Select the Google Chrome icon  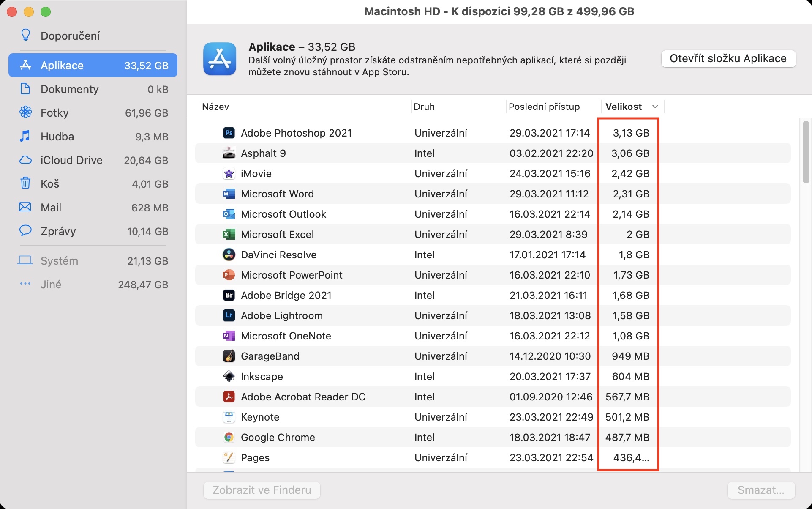click(229, 438)
